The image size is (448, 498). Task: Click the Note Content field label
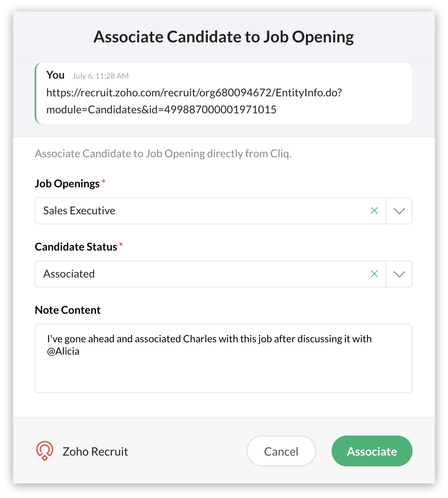pyautogui.click(x=67, y=310)
